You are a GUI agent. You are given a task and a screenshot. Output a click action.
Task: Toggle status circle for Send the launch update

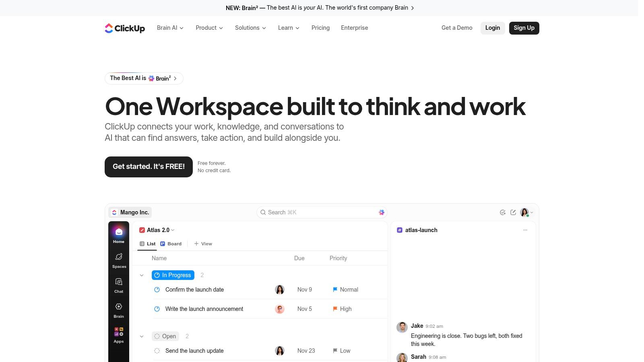[157, 351]
